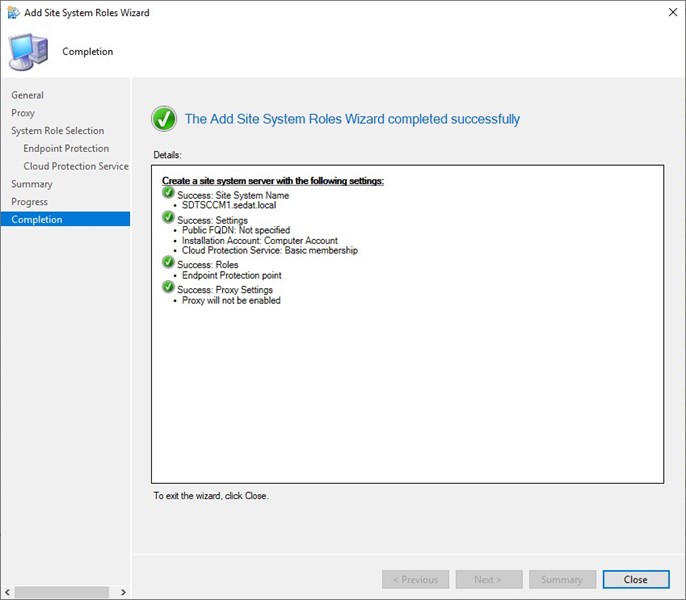Click the Completion header title text

[88, 52]
